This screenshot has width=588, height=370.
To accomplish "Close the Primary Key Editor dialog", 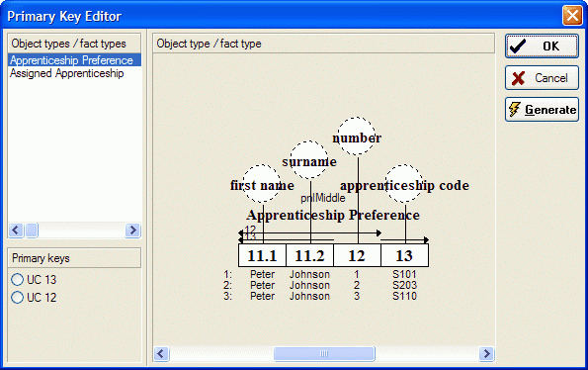I will coord(572,16).
